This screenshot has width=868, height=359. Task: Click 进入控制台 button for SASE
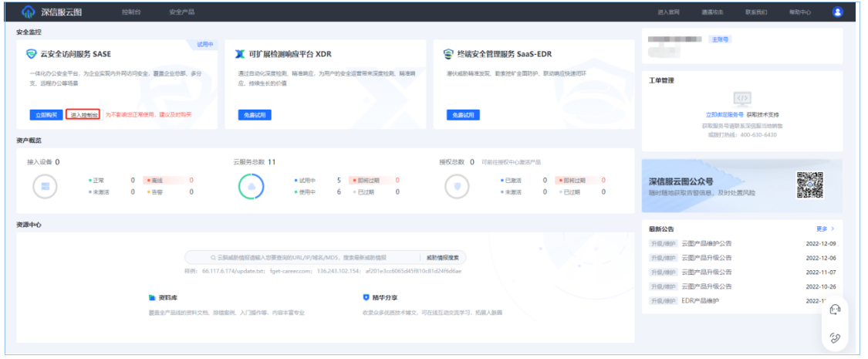83,114
